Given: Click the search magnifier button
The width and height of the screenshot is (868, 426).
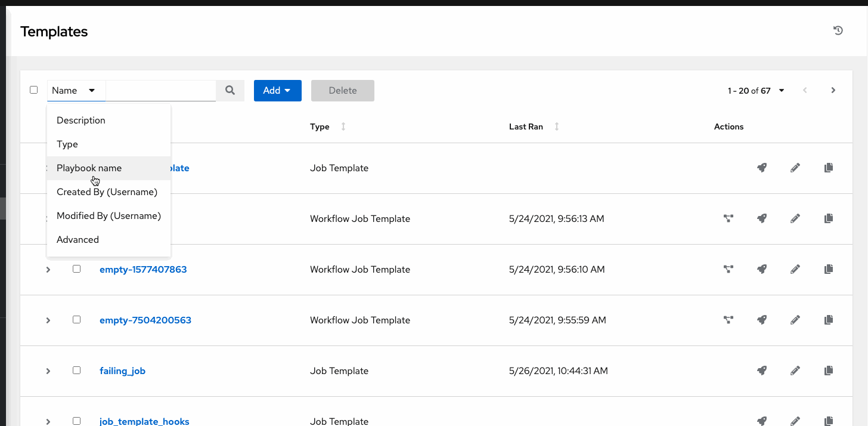Looking at the screenshot, I should pos(230,91).
